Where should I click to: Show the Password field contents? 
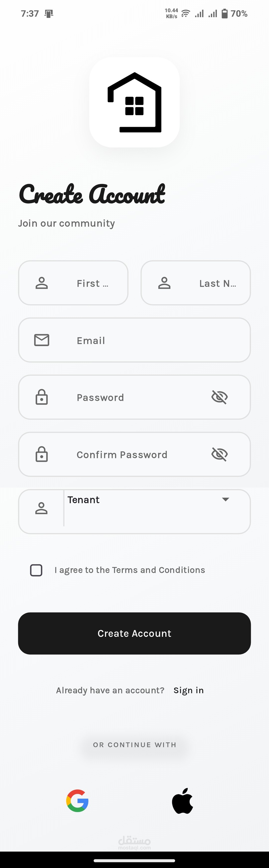(219, 397)
